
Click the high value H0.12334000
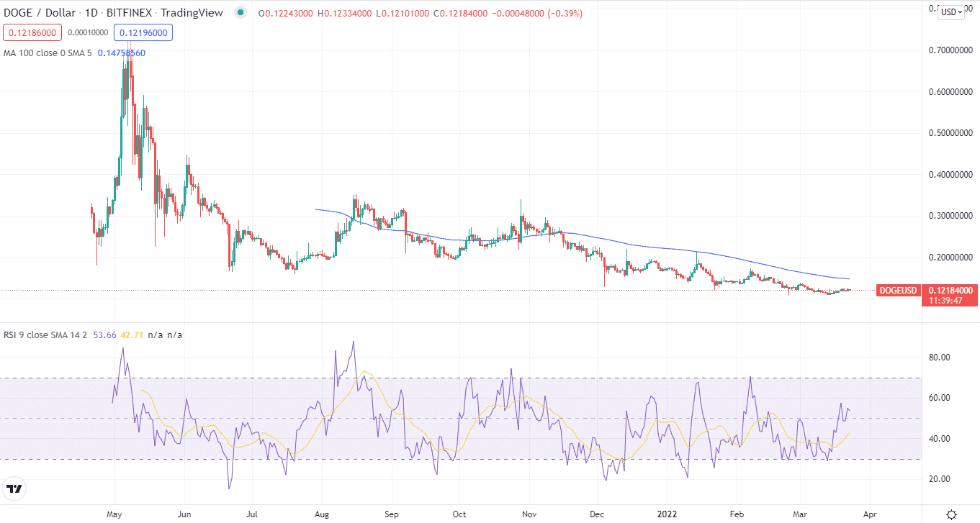(x=344, y=12)
